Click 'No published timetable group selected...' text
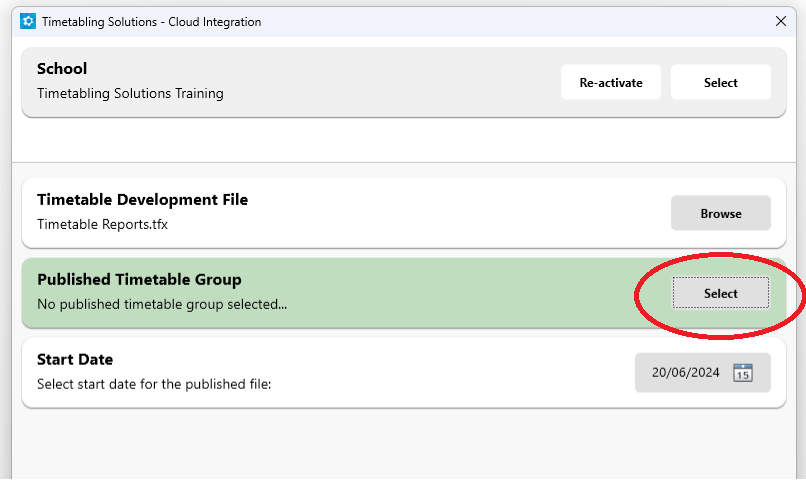 pyautogui.click(x=162, y=304)
